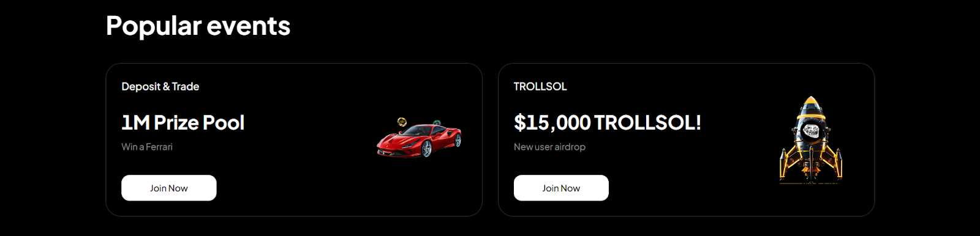Image resolution: width=980 pixels, height=236 pixels.
Task: Click the red Ferrari car image
Action: pos(419,139)
